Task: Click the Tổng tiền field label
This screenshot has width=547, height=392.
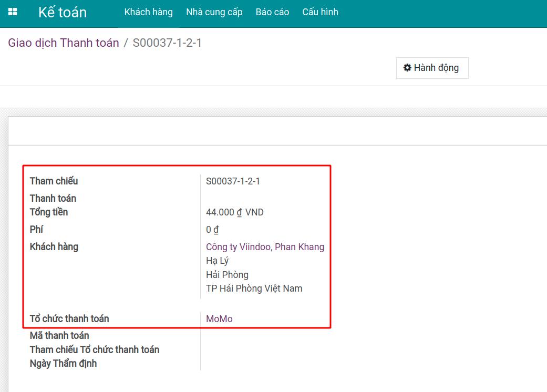Action: pos(49,212)
